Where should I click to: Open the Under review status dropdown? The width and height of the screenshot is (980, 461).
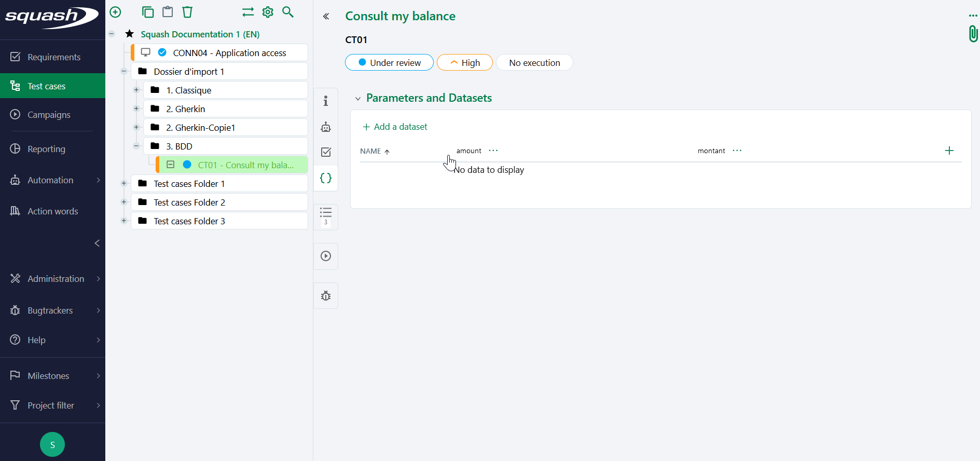[x=389, y=63]
